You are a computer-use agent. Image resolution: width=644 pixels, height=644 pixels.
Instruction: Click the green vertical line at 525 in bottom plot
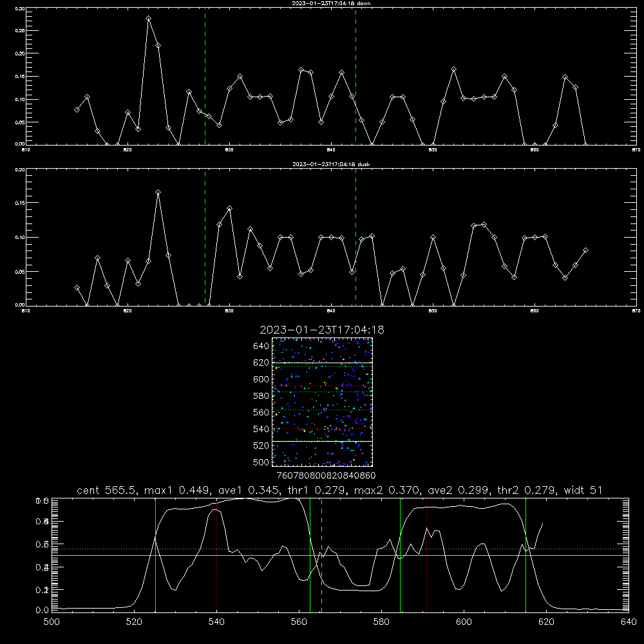(x=155, y=555)
